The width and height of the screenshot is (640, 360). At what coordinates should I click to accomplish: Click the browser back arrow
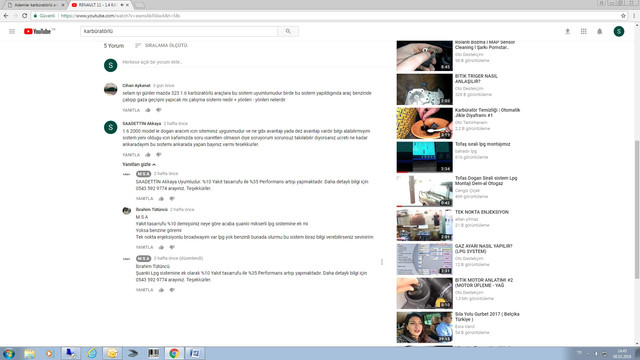tap(6, 16)
